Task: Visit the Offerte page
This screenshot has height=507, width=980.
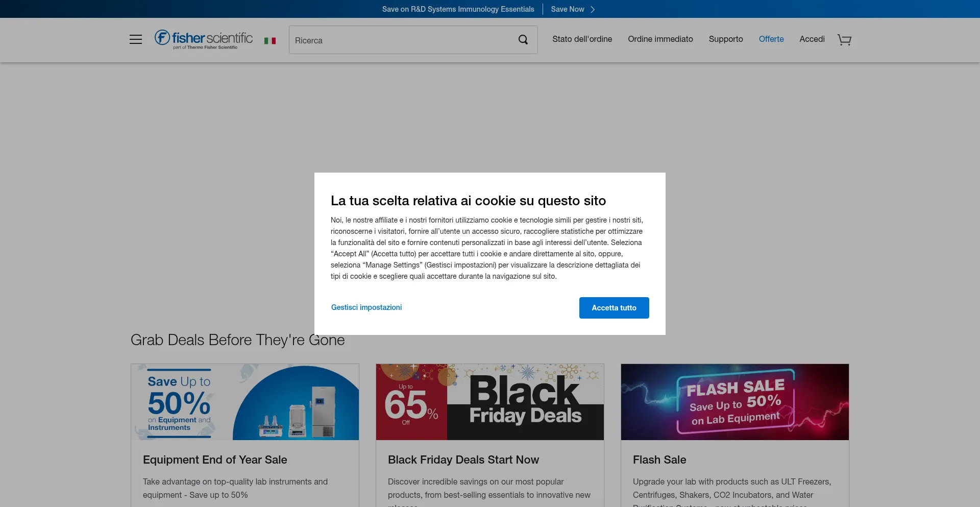Action: click(x=771, y=39)
